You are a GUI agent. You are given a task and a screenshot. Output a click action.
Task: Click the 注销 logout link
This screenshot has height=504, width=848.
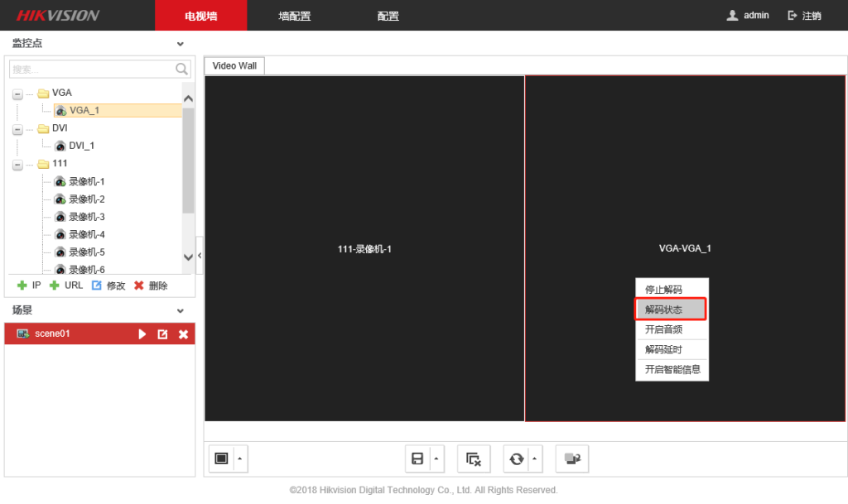804,16
